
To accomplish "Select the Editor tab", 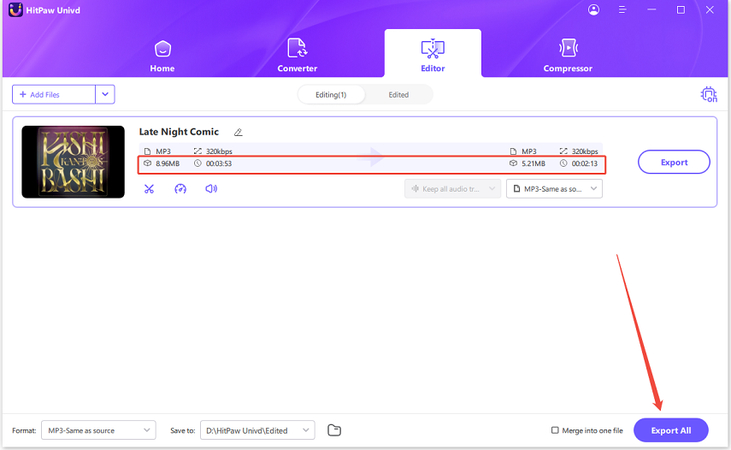I will [433, 55].
